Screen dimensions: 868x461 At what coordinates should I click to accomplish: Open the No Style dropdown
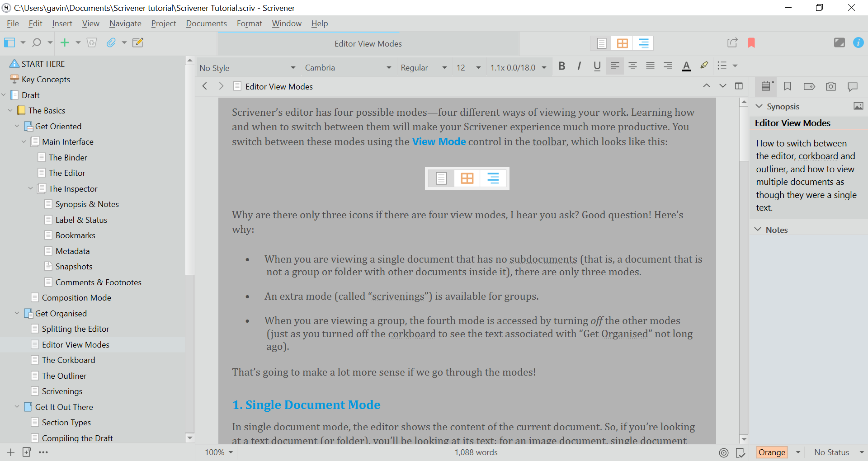coord(248,68)
